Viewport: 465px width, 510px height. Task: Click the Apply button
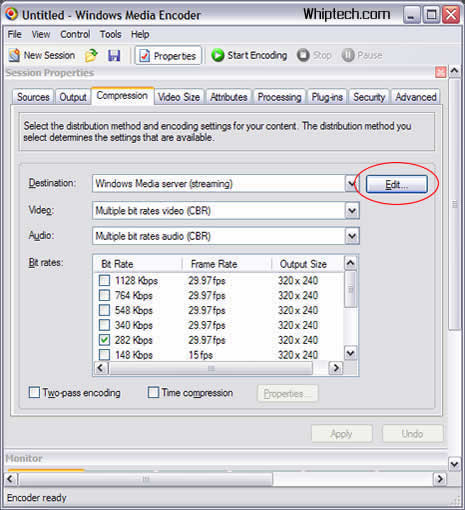pos(342,434)
